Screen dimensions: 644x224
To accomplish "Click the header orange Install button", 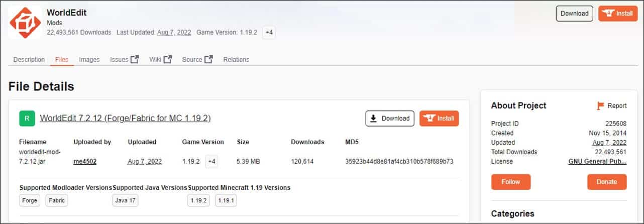I will point(617,14).
